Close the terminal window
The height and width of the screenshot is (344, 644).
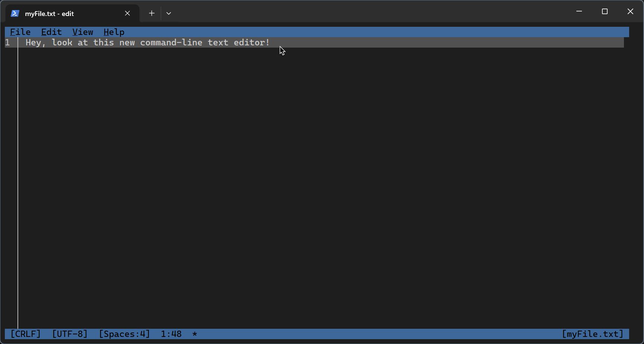pos(630,12)
